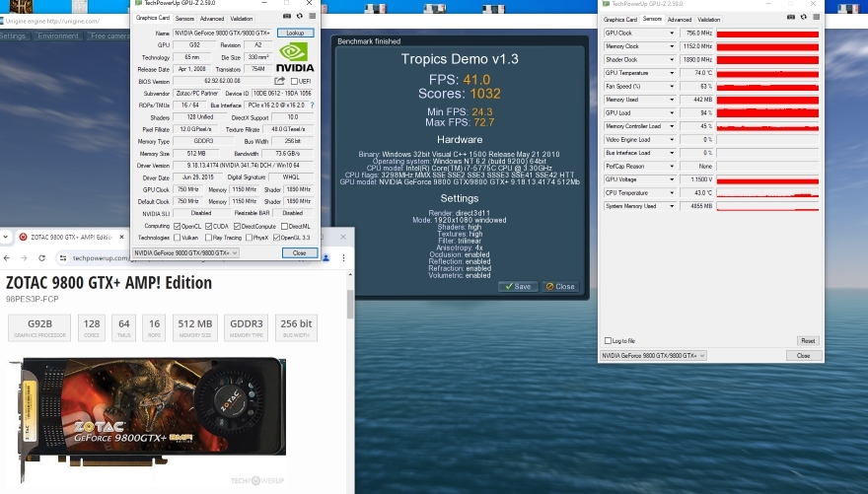Click the "G92B" graphics processor box
The image size is (868, 494).
pos(39,327)
